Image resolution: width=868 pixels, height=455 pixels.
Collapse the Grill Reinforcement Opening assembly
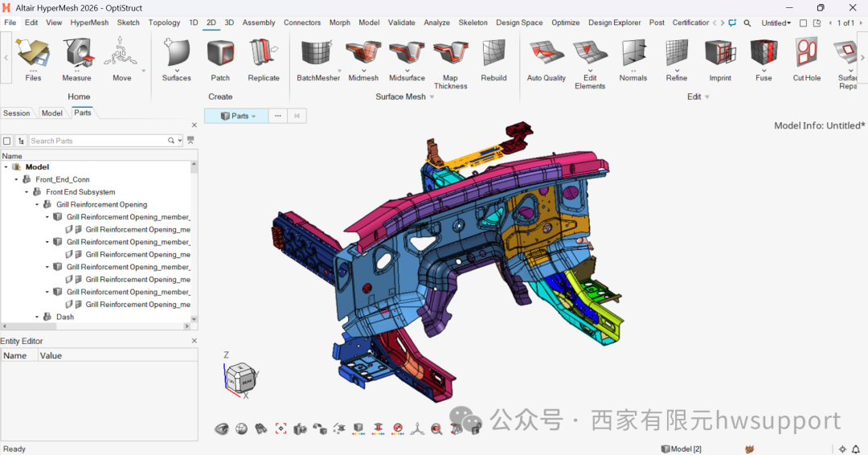point(37,204)
